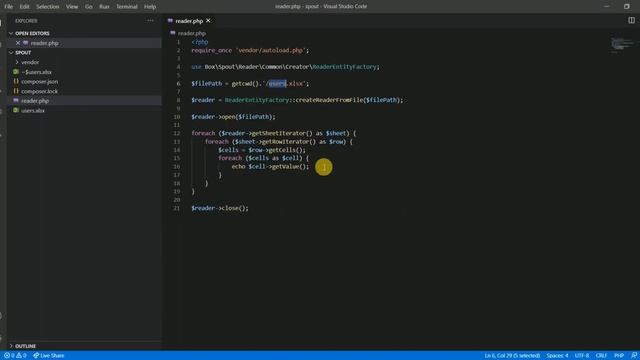Click 'echo $cell->getValue();' line
This screenshot has width=640, height=360.
tap(270, 167)
